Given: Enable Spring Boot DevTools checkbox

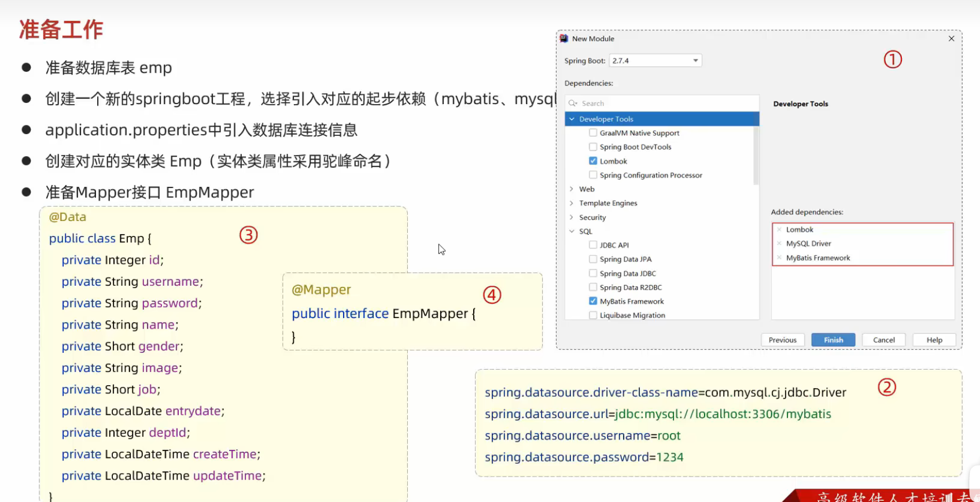Looking at the screenshot, I should coord(593,147).
